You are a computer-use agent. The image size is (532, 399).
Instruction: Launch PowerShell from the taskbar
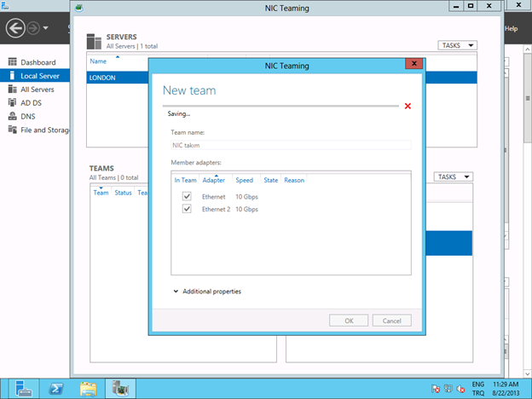tap(55, 389)
